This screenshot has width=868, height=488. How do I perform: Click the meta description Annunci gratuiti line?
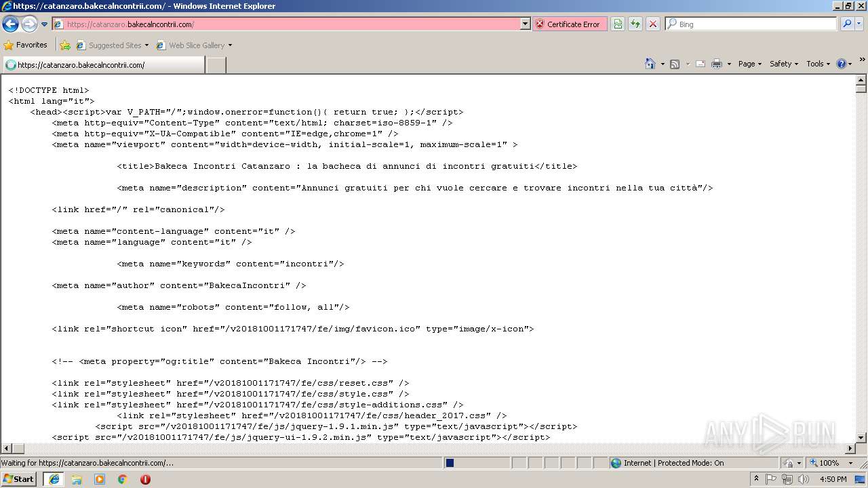415,188
